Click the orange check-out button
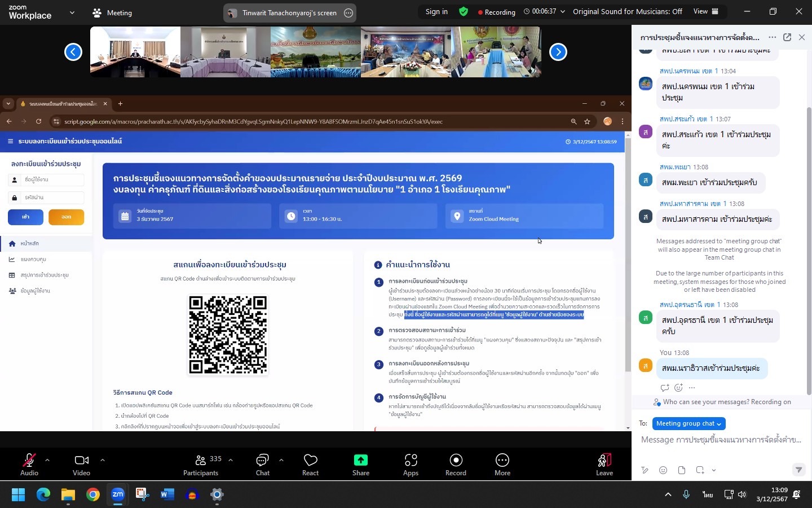Screen dimensions: 812x508 (66, 217)
